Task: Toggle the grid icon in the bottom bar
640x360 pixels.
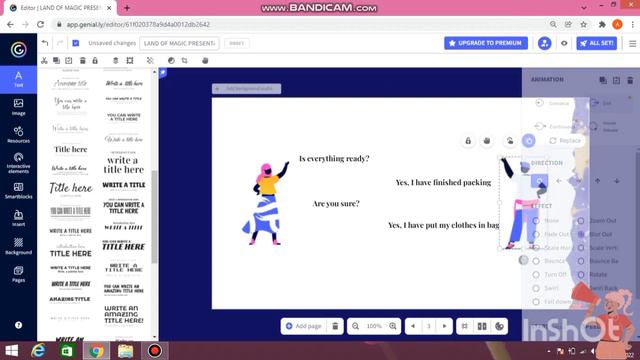Action: coord(464,326)
